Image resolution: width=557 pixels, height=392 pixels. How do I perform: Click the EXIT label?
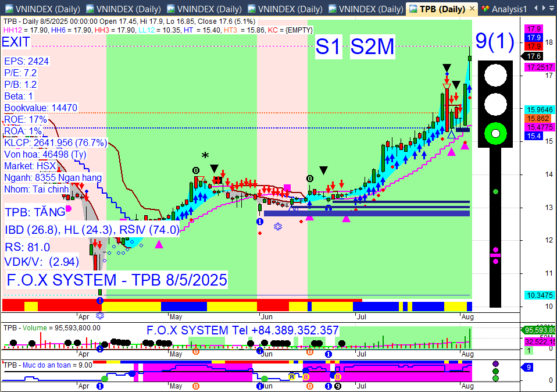[x=16, y=42]
